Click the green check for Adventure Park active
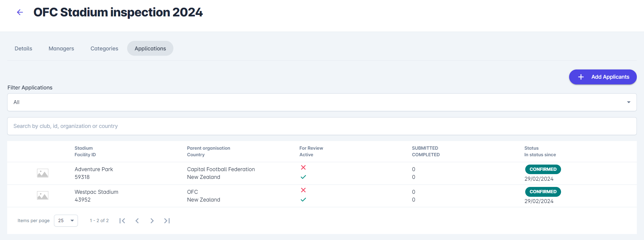The height and width of the screenshot is (240, 644). point(303,177)
